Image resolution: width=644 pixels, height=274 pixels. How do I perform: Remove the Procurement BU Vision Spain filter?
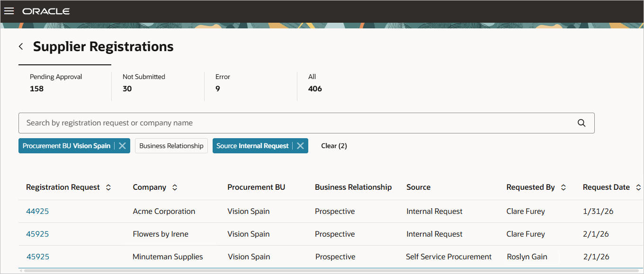pyautogui.click(x=122, y=146)
